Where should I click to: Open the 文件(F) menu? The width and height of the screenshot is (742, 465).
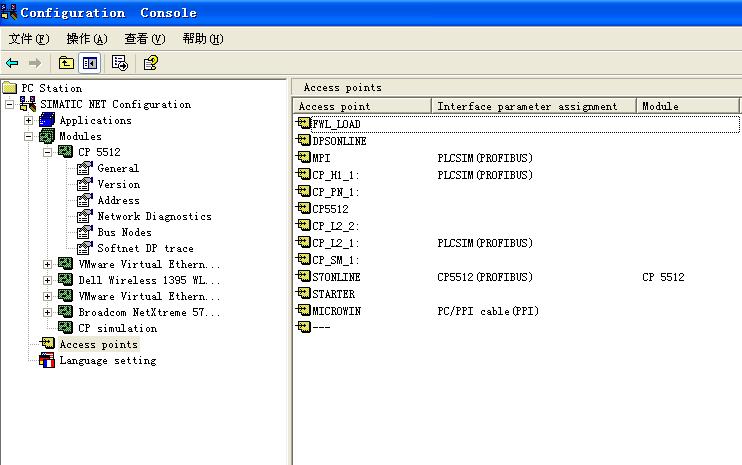(29, 39)
